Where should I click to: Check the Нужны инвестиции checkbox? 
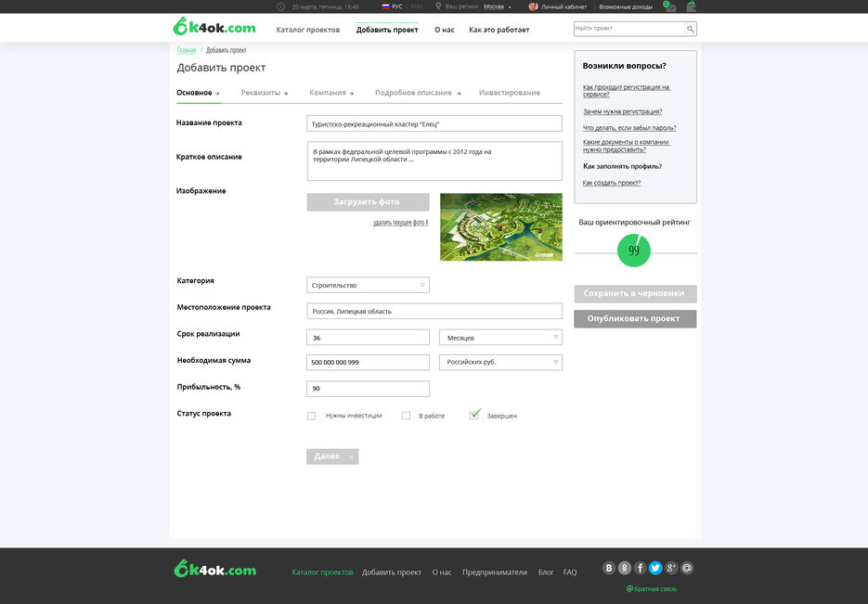(x=312, y=416)
